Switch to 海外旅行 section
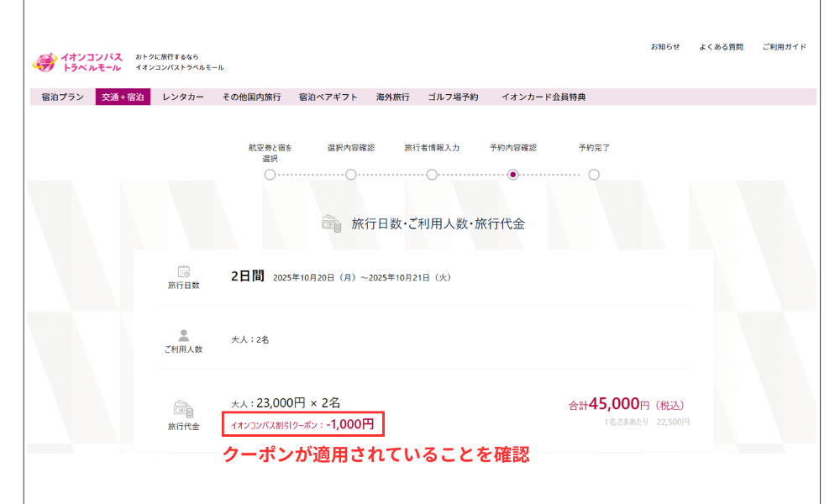Viewport: 840px width, 504px height. pos(392,97)
